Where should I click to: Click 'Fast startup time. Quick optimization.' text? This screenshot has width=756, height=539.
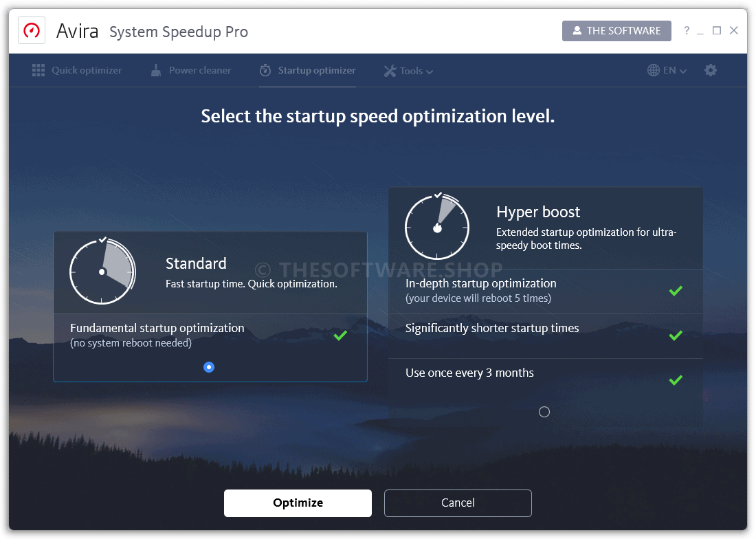click(x=251, y=284)
